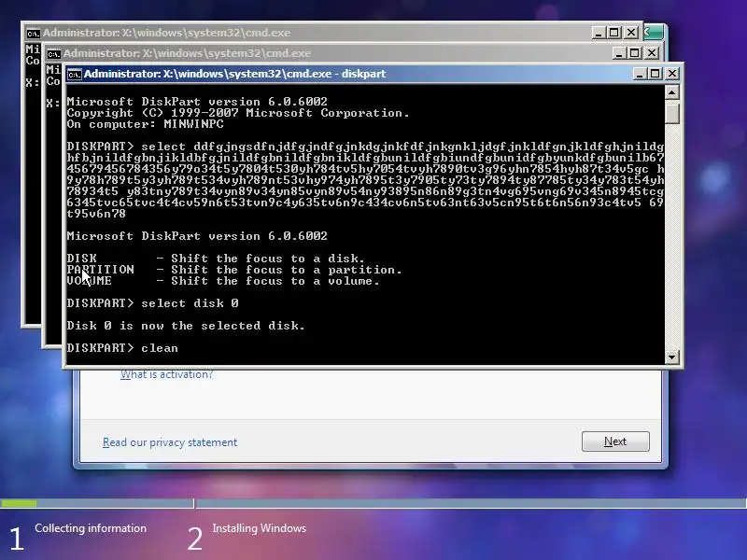Click the 'DISKPART> clean' command line

(x=122, y=348)
